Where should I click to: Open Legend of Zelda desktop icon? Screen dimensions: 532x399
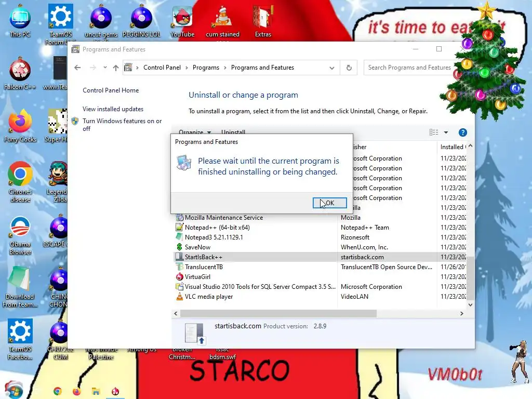tap(57, 182)
